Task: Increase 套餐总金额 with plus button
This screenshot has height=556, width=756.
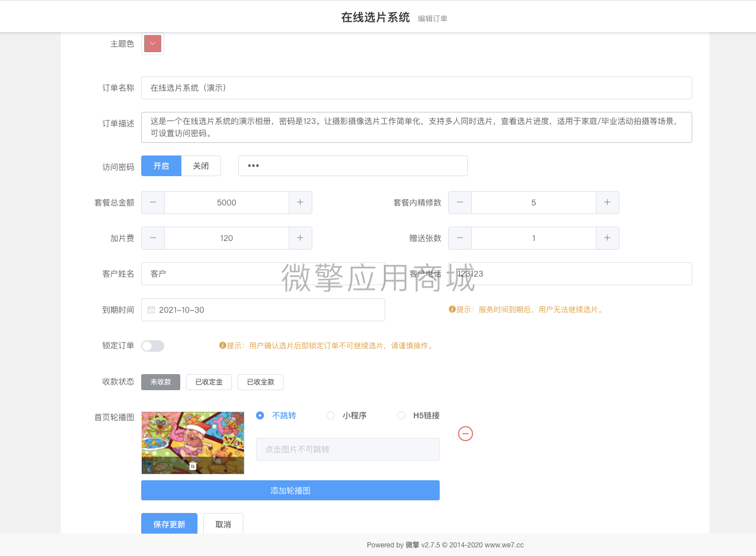Action: 300,203
